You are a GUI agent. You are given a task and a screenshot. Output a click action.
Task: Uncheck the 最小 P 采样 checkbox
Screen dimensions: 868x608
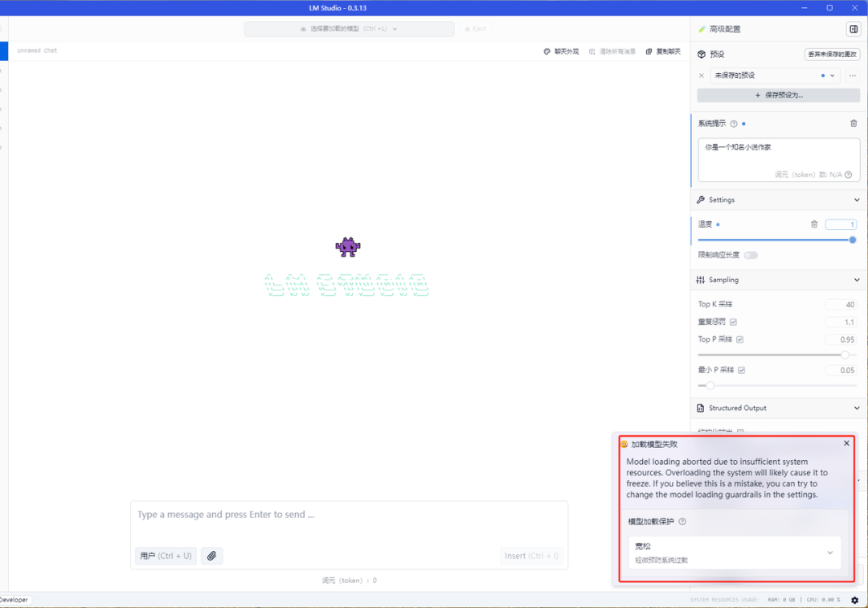742,371
